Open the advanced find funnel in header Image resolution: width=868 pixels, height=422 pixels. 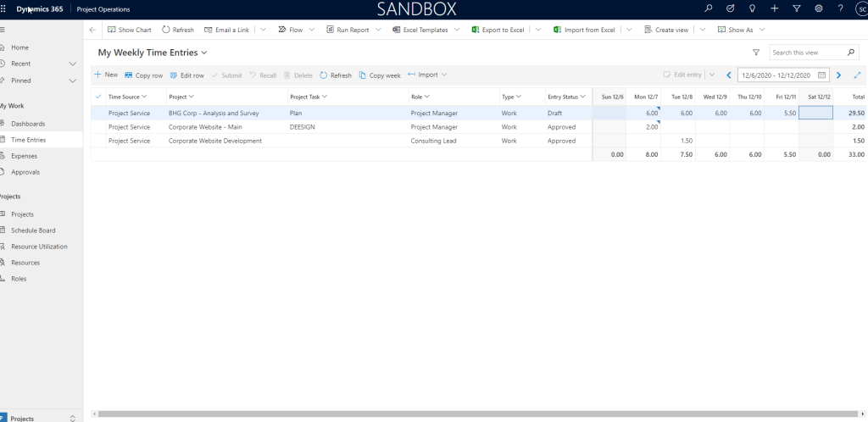pyautogui.click(x=796, y=8)
